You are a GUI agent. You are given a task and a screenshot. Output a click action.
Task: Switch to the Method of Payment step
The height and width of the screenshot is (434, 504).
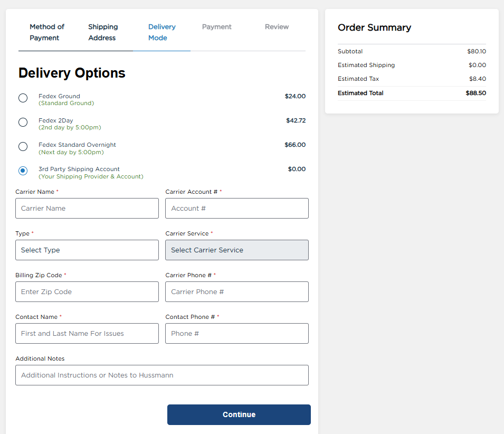47,32
